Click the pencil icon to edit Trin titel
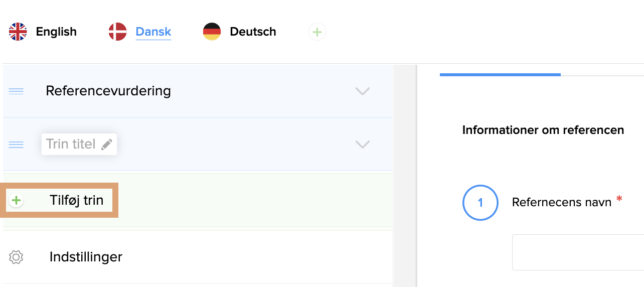644x287 pixels. tap(106, 145)
